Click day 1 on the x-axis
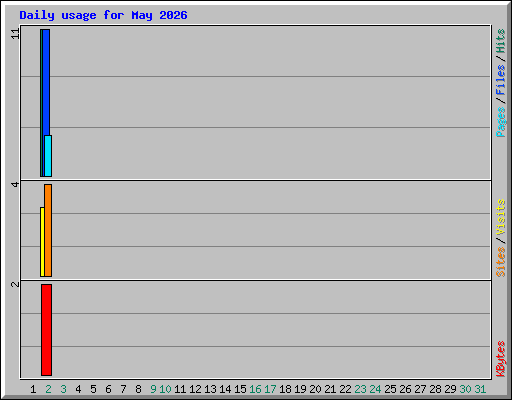Viewport: 512px width, 400px height. click(33, 389)
